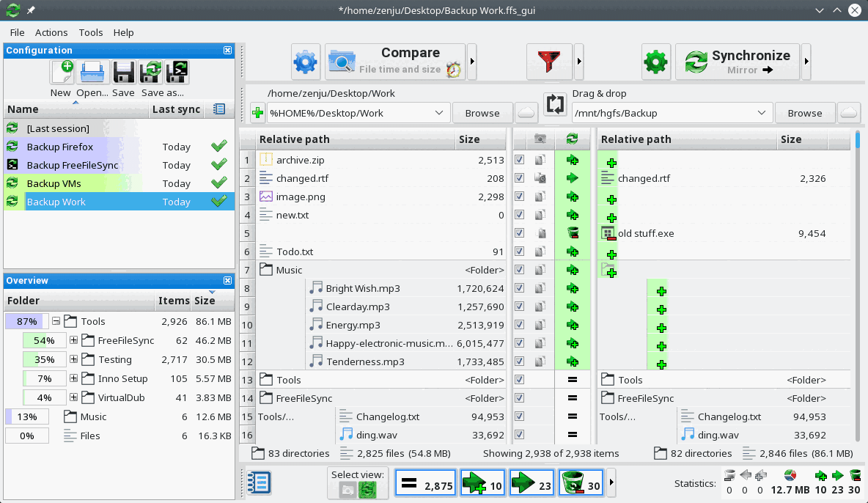Create new configuration via the New icon

(x=62, y=73)
